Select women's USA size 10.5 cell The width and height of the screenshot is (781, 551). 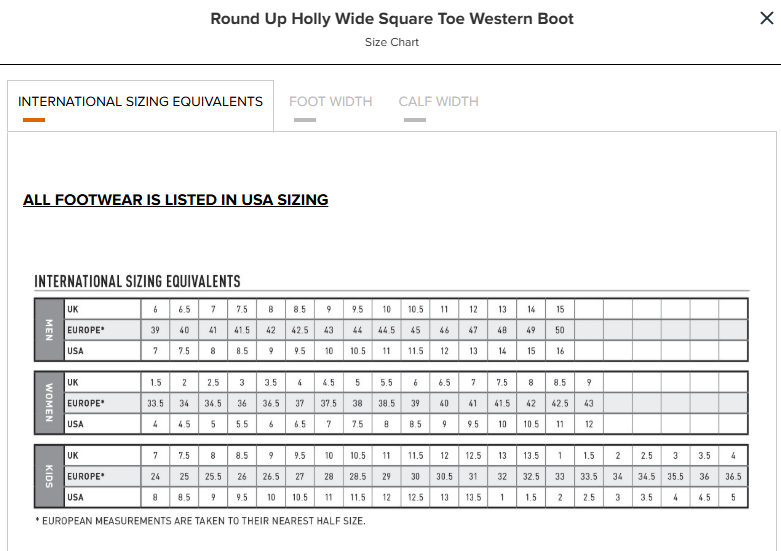tap(531, 424)
